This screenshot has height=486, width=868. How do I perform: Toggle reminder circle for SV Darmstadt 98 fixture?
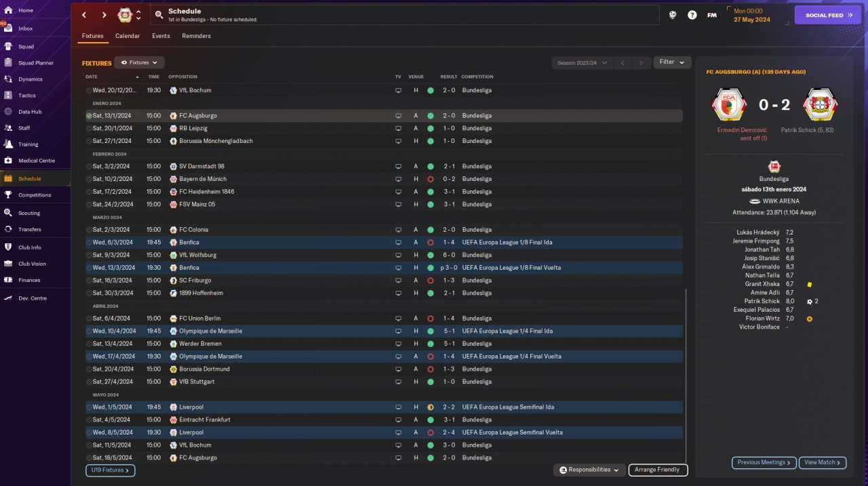pos(89,166)
